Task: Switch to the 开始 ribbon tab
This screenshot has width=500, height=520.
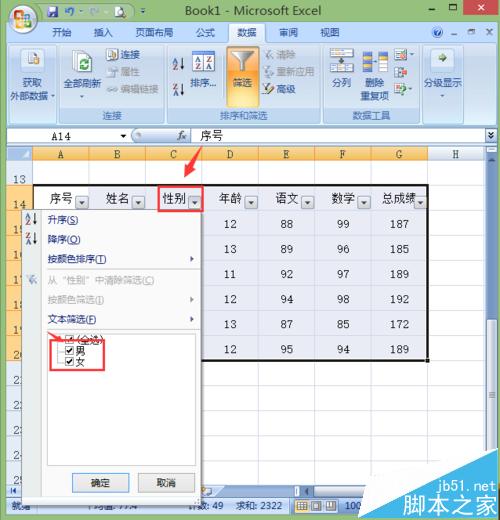Action: pyautogui.click(x=61, y=33)
